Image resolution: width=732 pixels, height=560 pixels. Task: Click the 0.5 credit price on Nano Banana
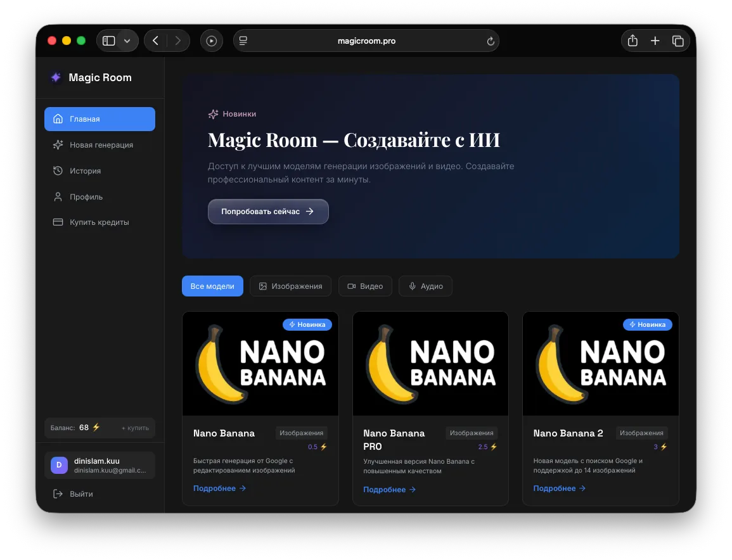pos(317,447)
